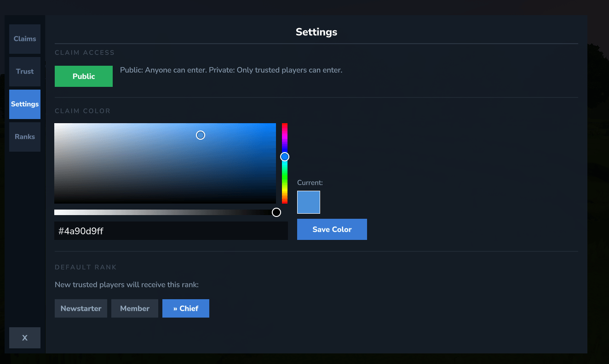Click the white left end of opacity slider

[57, 212]
